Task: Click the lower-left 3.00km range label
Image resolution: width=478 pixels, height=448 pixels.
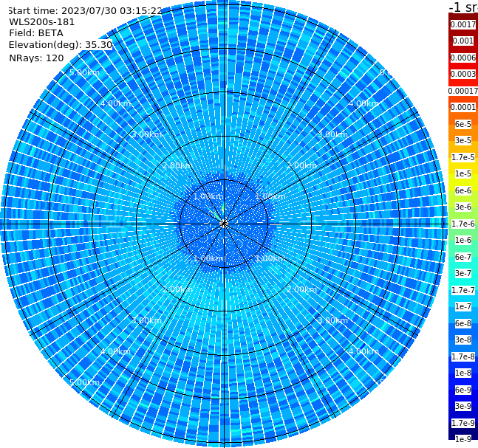Action: tap(146, 320)
